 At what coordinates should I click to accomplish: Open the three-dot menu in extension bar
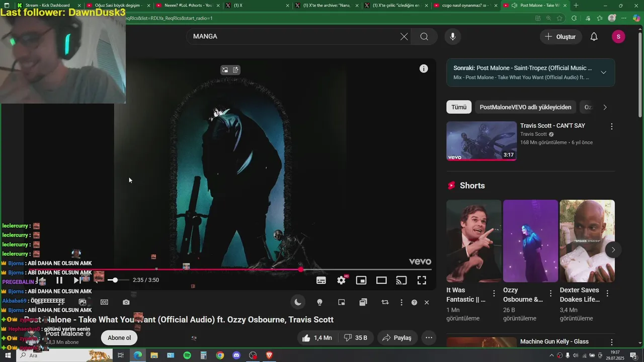click(401, 302)
